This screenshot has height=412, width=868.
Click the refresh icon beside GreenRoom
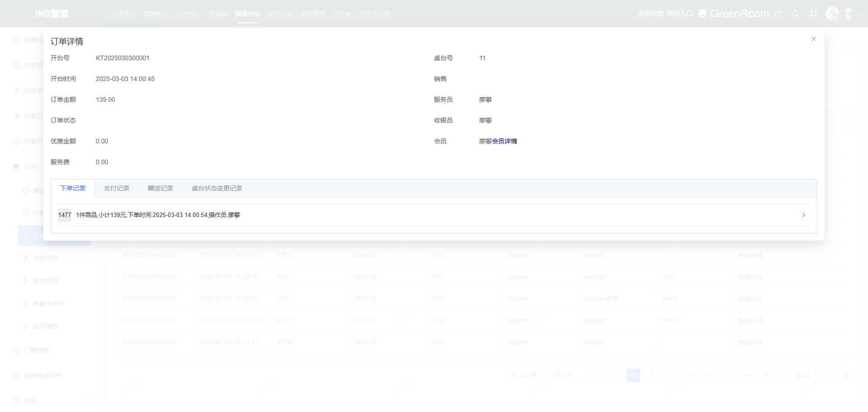[x=778, y=14]
